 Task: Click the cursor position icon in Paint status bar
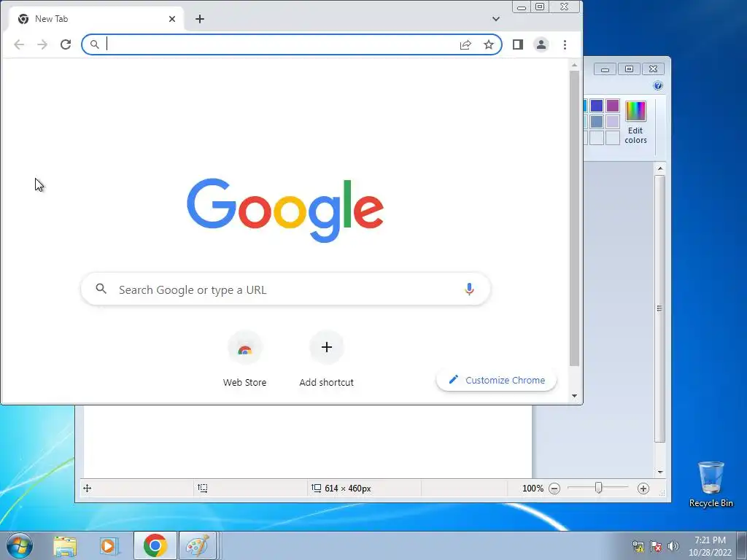[x=88, y=488]
